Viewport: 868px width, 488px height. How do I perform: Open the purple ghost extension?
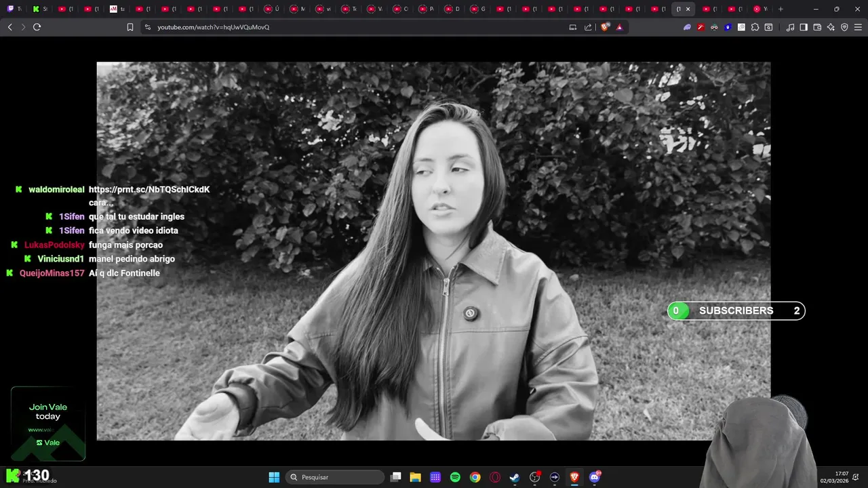click(x=687, y=27)
